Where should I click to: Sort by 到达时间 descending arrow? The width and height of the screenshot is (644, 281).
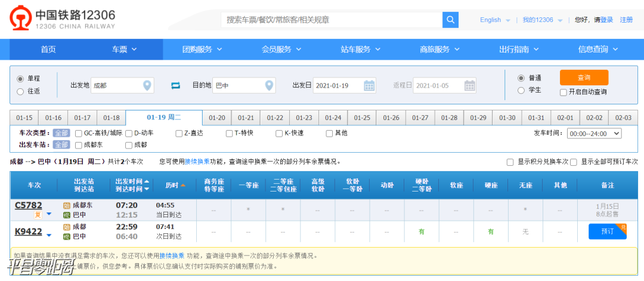click(x=147, y=189)
